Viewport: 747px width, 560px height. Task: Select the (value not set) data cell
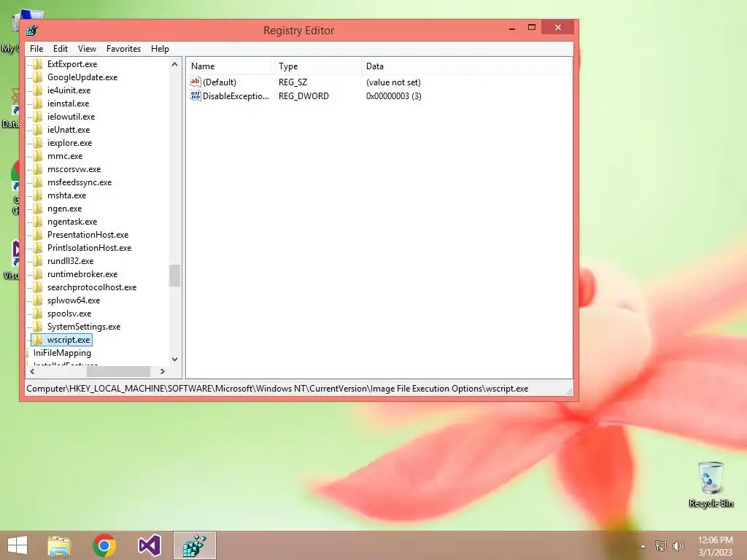[393, 82]
